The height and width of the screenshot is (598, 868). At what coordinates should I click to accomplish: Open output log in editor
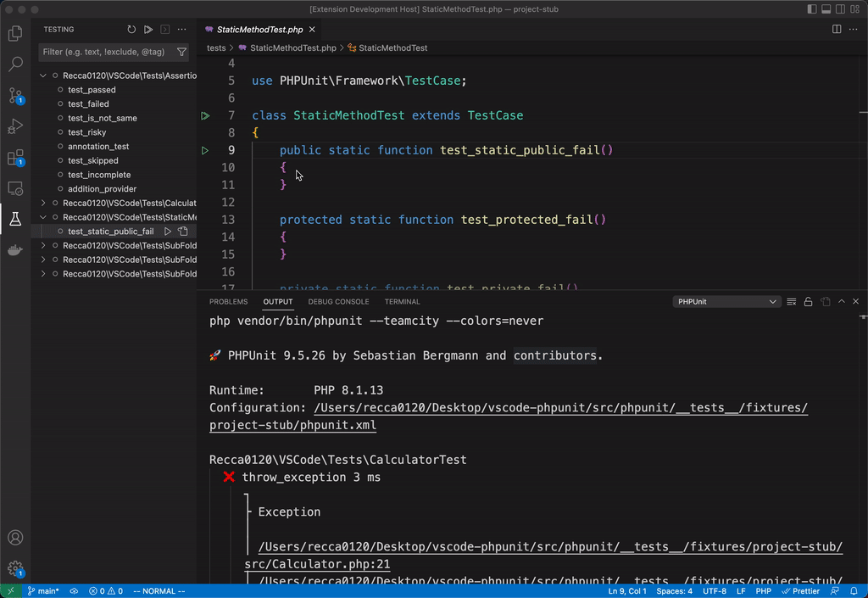pyautogui.click(x=826, y=302)
